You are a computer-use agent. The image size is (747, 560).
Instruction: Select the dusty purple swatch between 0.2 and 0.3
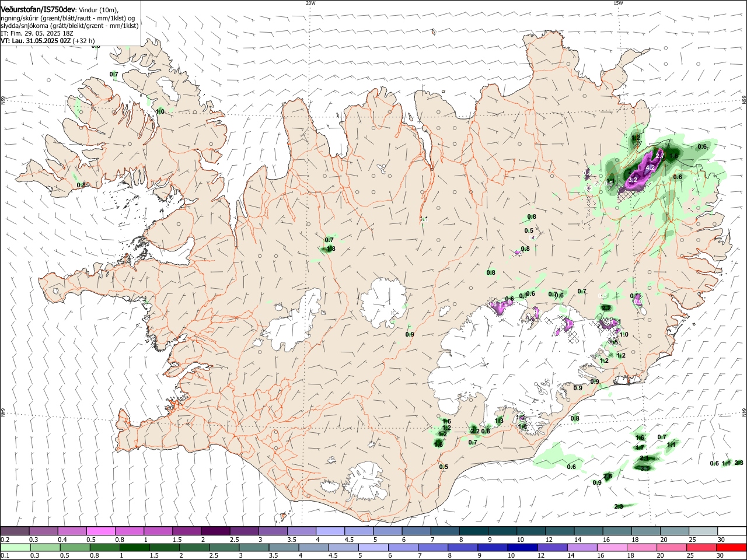coord(15,531)
